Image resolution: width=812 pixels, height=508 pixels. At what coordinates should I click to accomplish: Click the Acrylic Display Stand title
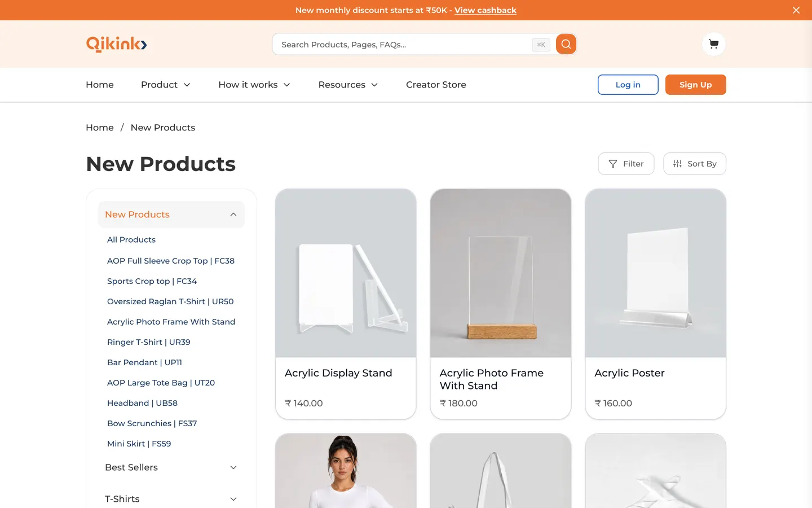pos(338,373)
